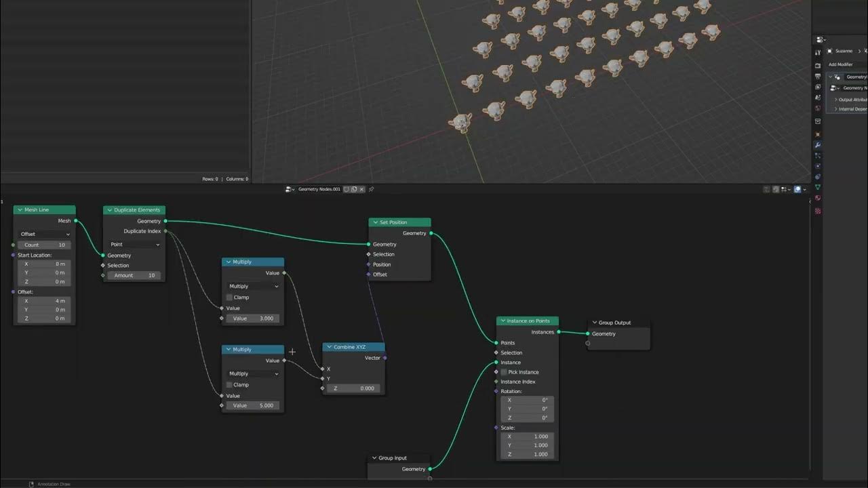Viewport: 868px width, 488px height.
Task: Click the node tree browse icon
Action: (x=289, y=189)
